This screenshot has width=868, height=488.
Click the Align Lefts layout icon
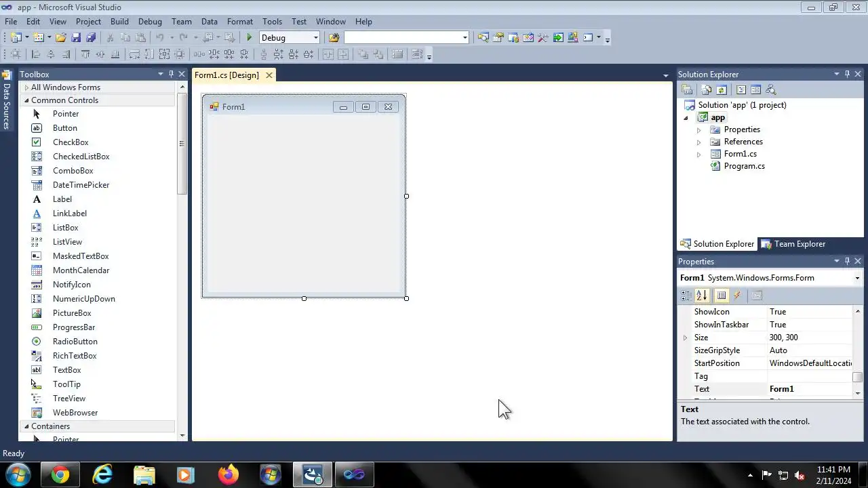36,54
